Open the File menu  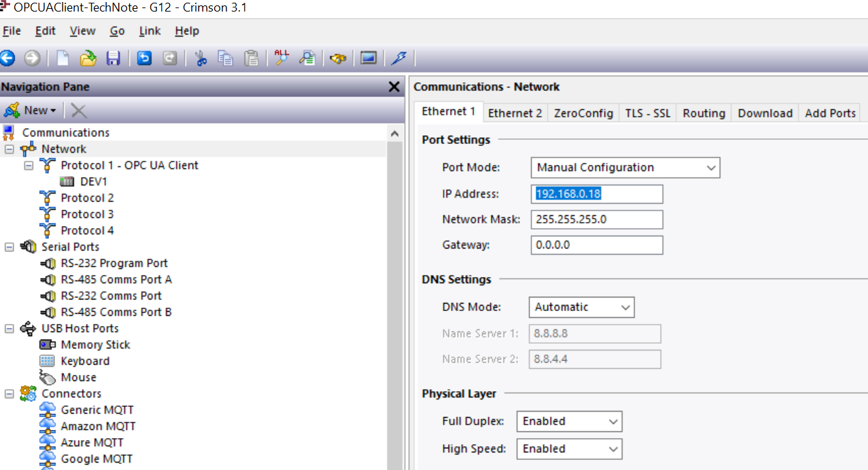coord(12,31)
